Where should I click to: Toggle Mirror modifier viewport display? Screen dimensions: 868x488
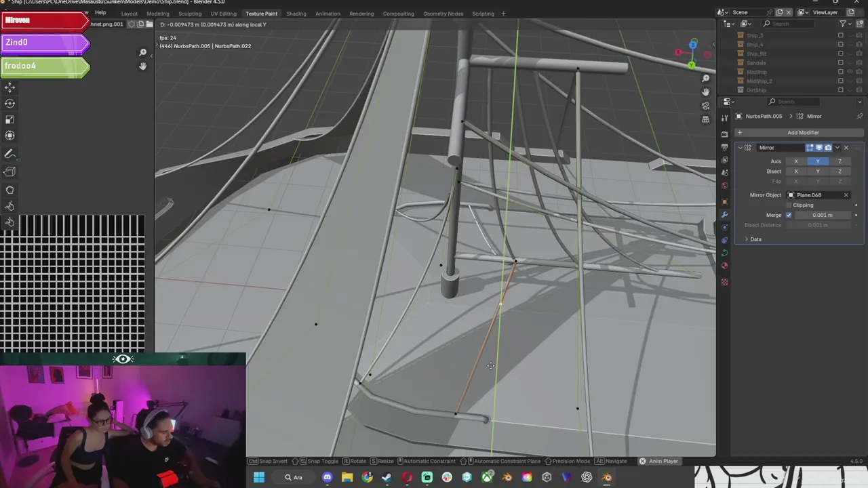click(818, 148)
